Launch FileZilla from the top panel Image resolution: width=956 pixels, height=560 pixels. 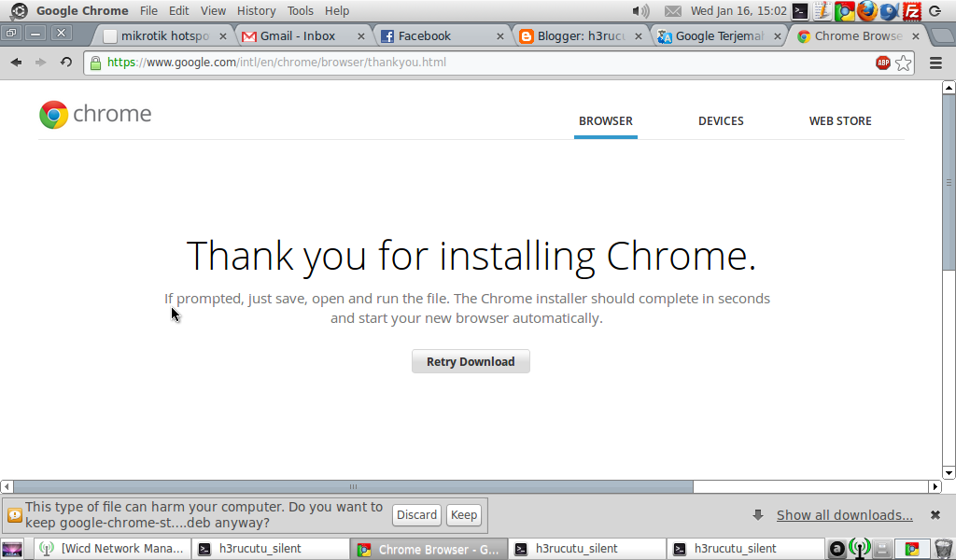coord(911,11)
